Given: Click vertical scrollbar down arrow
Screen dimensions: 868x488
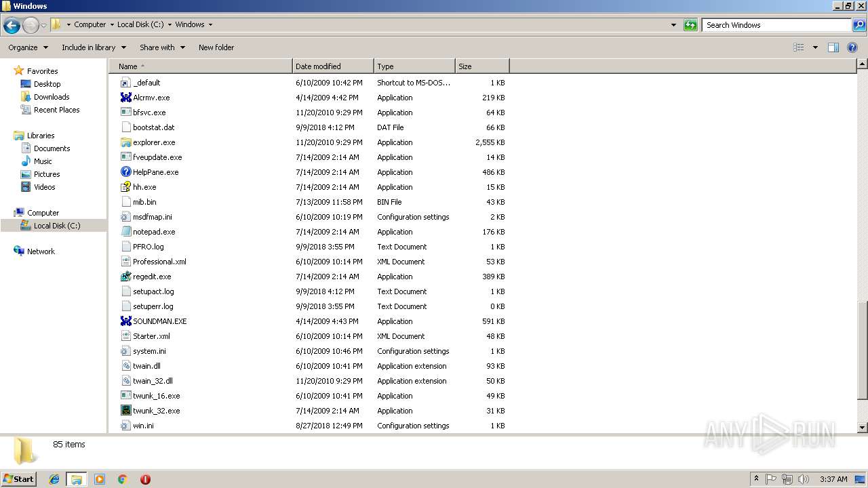Looking at the screenshot, I should coord(863,428).
